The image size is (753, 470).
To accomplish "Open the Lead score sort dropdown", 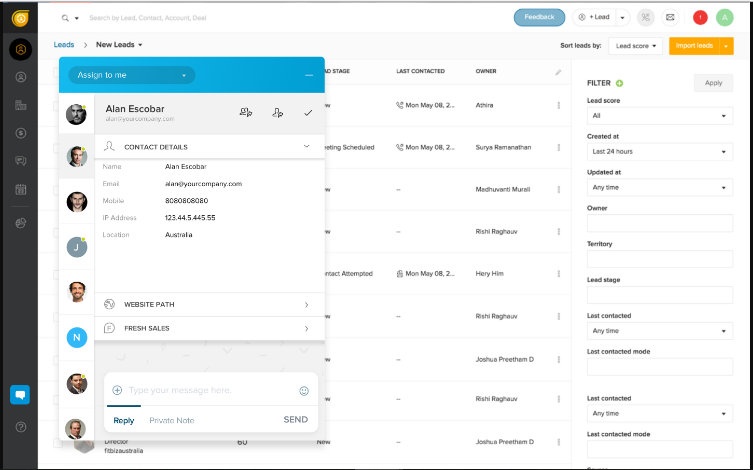I will click(636, 46).
